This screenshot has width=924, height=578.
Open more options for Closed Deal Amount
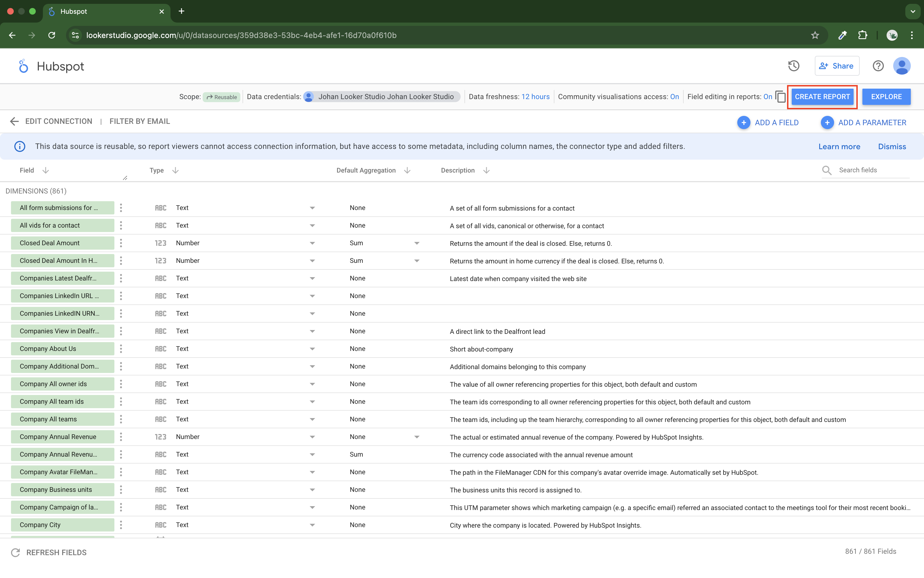(x=121, y=243)
